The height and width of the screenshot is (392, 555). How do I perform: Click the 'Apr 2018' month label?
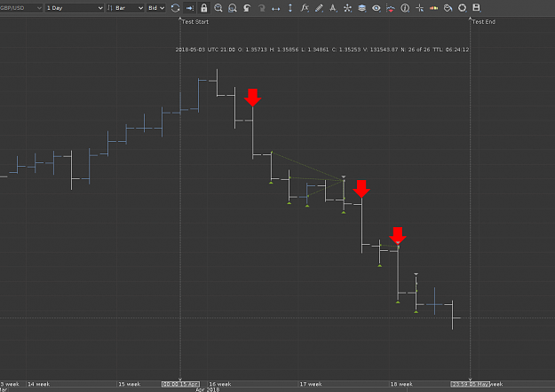tap(208, 389)
